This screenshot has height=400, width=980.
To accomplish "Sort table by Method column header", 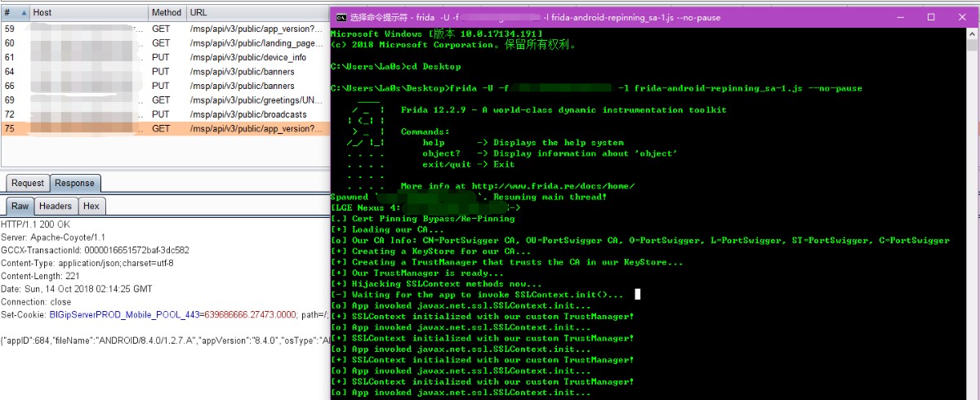I will point(167,13).
